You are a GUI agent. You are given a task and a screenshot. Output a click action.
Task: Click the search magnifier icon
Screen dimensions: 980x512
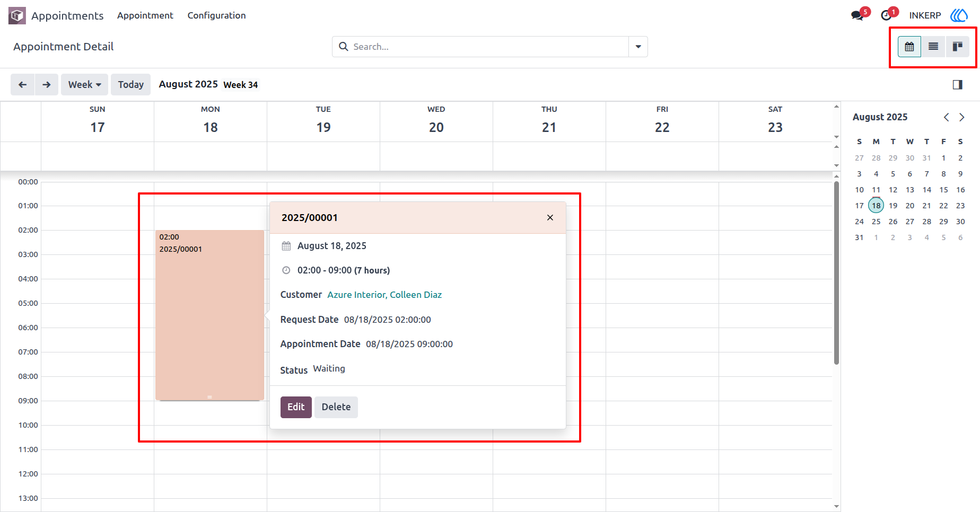pyautogui.click(x=344, y=47)
